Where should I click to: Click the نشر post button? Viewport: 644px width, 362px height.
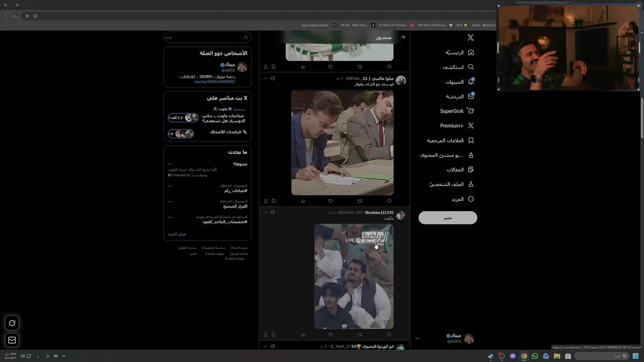point(448,218)
